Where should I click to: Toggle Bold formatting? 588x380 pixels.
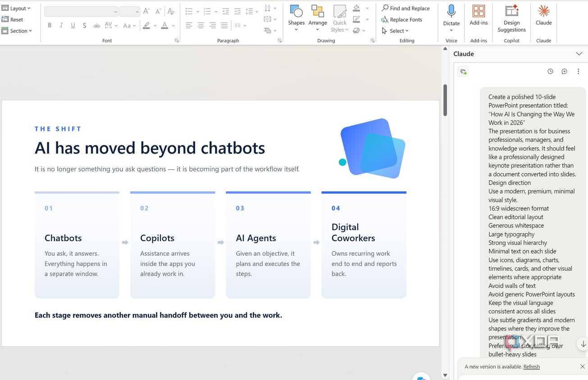click(x=50, y=26)
